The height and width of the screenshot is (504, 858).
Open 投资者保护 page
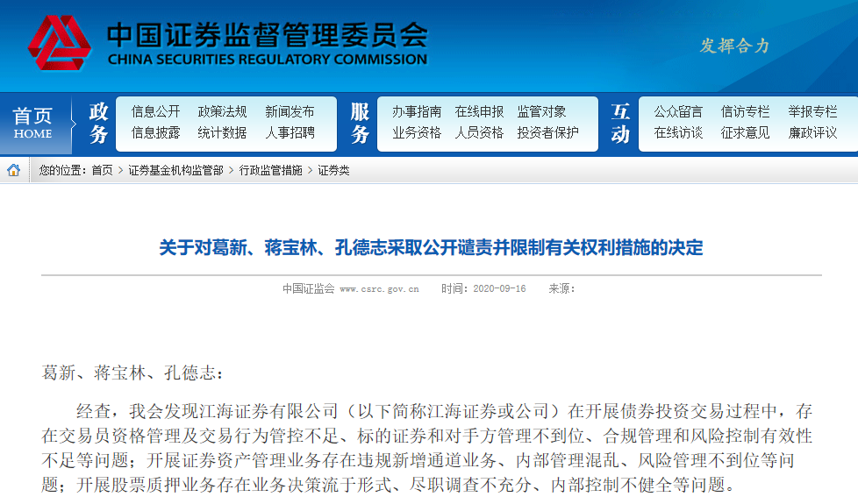547,133
